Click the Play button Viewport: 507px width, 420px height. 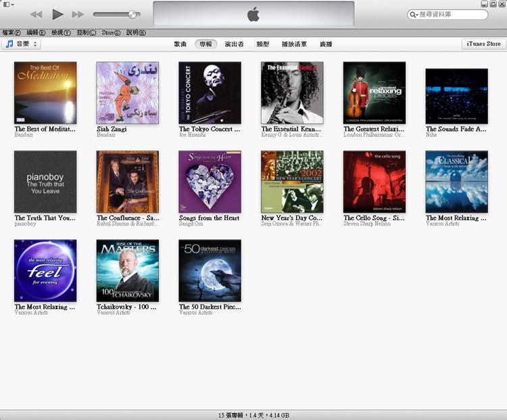pyautogui.click(x=57, y=14)
